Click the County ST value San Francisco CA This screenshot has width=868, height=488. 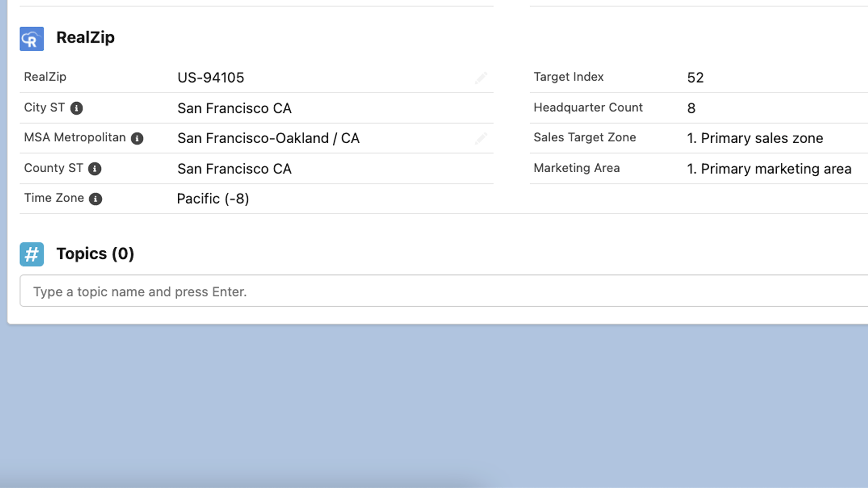pyautogui.click(x=234, y=169)
